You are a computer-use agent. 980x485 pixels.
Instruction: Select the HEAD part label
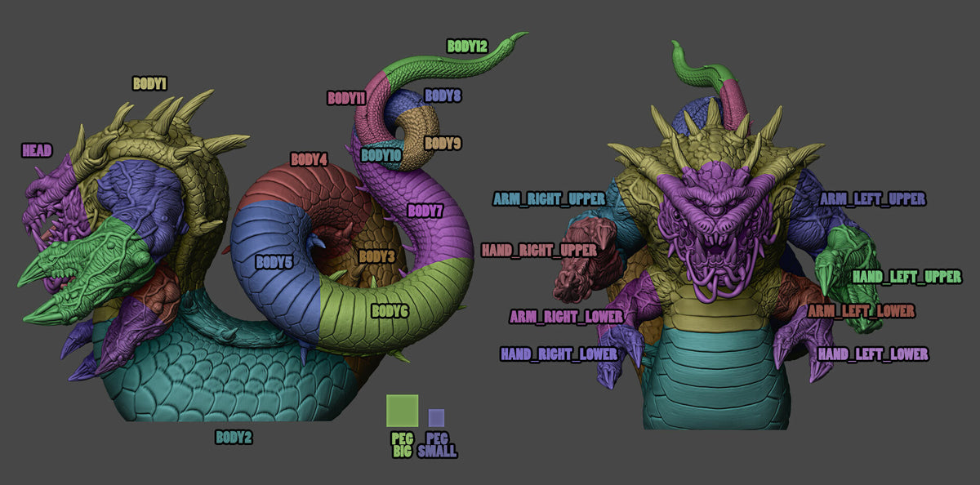(x=38, y=149)
